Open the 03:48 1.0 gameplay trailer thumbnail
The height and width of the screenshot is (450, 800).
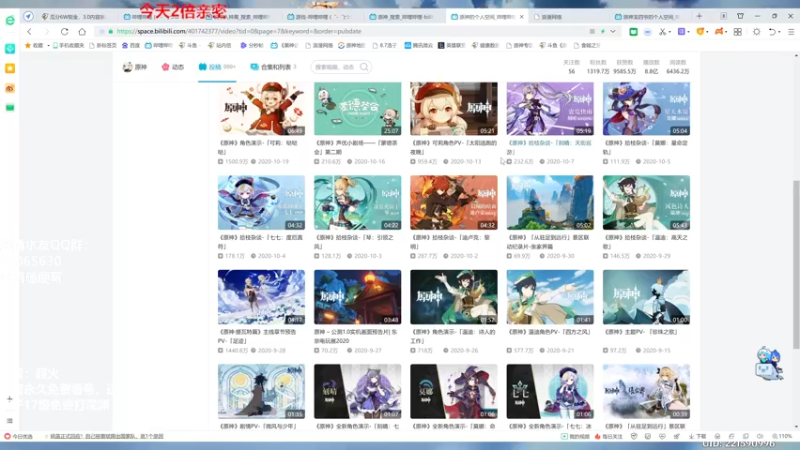tap(358, 297)
